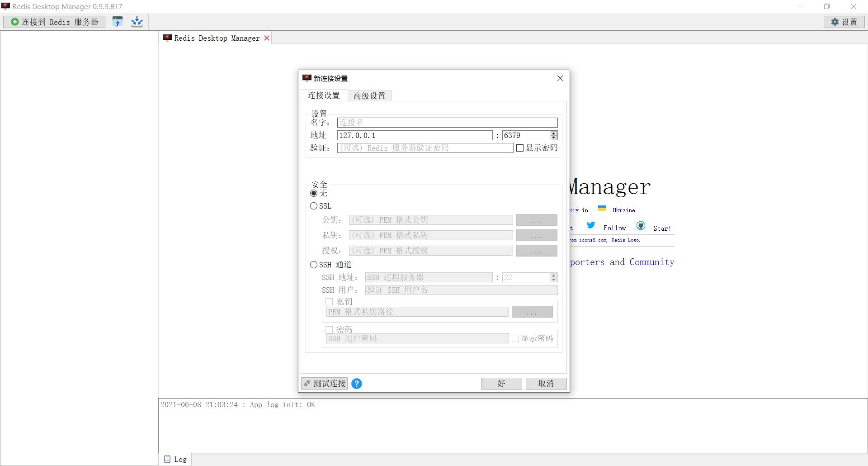Decrease SSH port 22 spinner arrow
Viewport: 868px width, 466px height.
click(554, 280)
